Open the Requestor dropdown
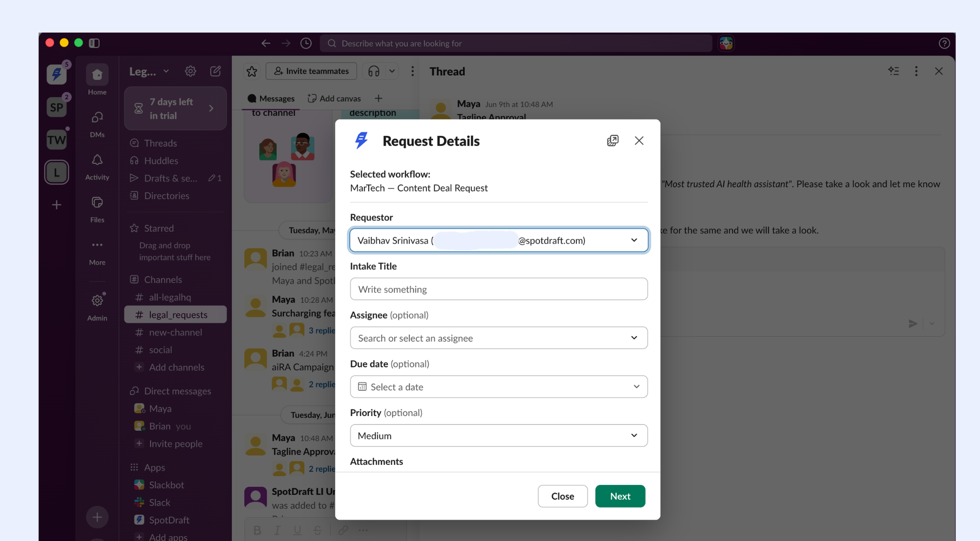The image size is (980, 541). pos(499,240)
